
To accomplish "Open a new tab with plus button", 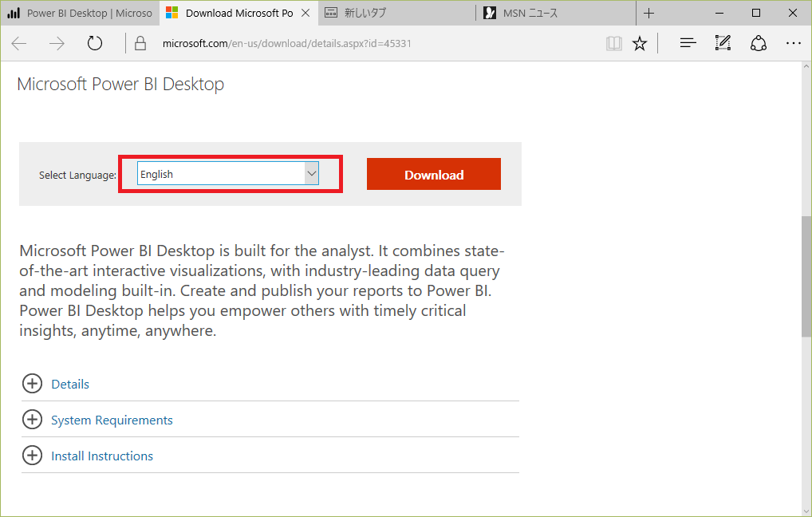I will tap(648, 13).
